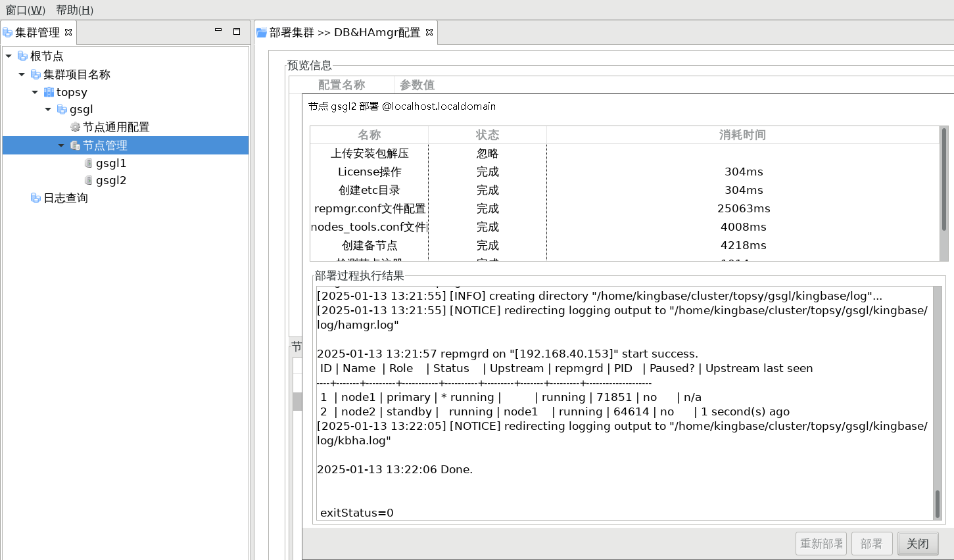This screenshot has height=560, width=954.
Task: Click the 集群项目名称 icon
Action: click(x=36, y=74)
